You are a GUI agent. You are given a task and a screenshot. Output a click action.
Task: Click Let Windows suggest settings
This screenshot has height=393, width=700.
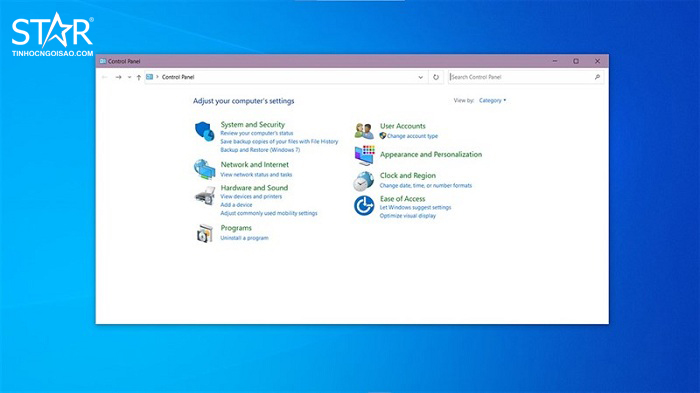(415, 208)
